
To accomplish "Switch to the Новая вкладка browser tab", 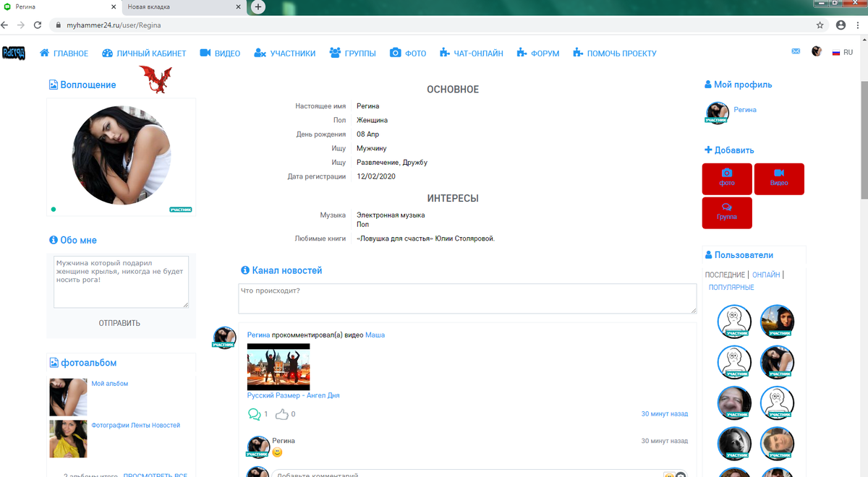I will 184,7.
